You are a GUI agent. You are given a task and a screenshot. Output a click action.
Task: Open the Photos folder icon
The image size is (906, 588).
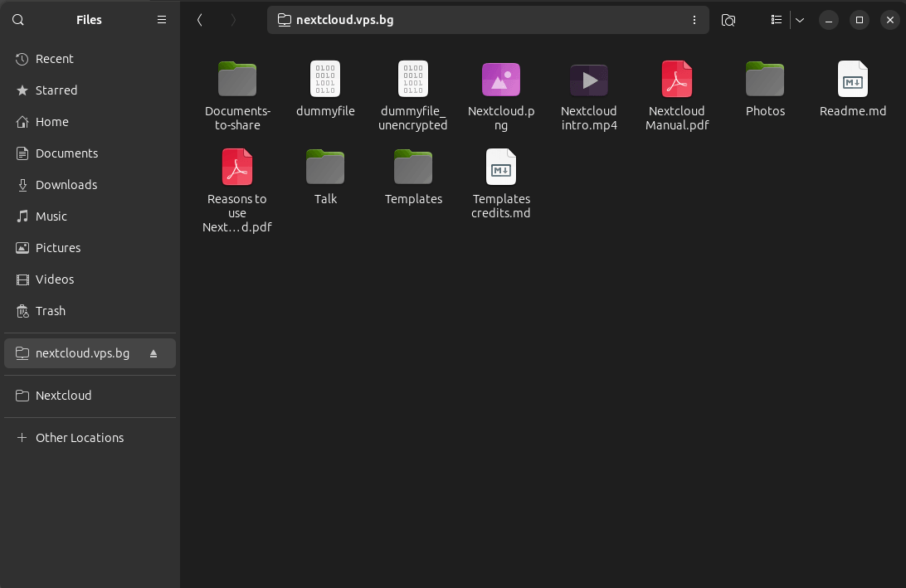pos(765,79)
